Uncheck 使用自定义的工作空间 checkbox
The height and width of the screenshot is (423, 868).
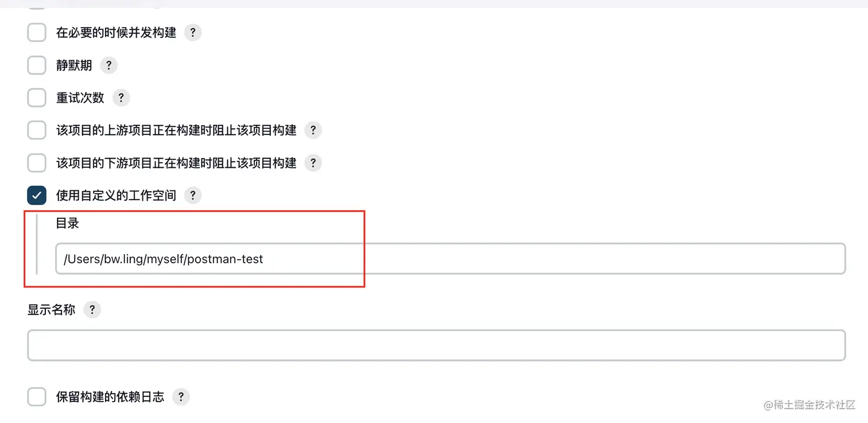pos(37,195)
